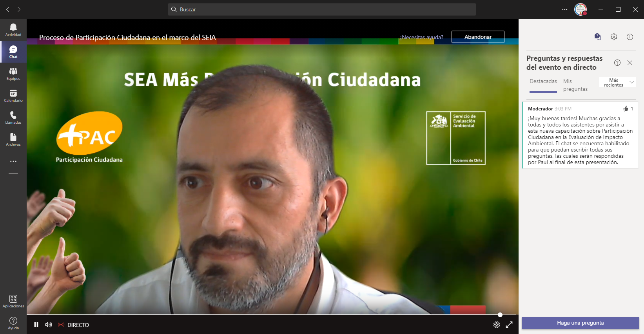Click the Haga una pregunta button
This screenshot has height=334, width=644.
click(580, 323)
